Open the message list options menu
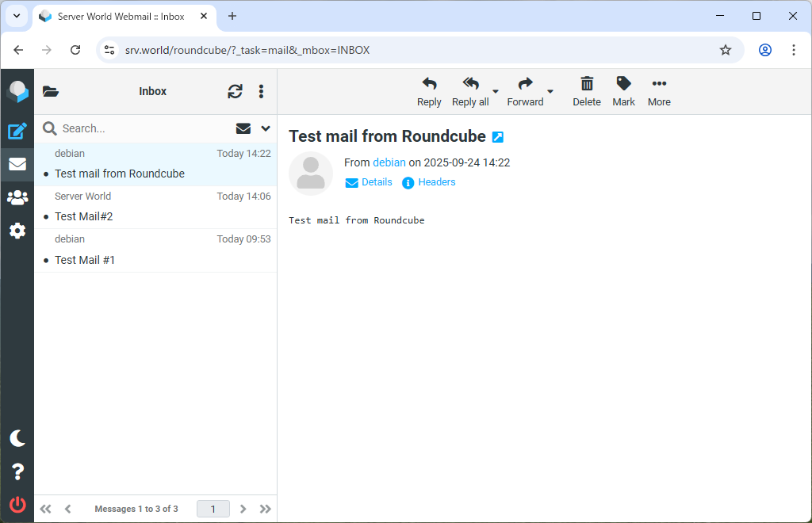Image resolution: width=812 pixels, height=523 pixels. click(x=261, y=91)
